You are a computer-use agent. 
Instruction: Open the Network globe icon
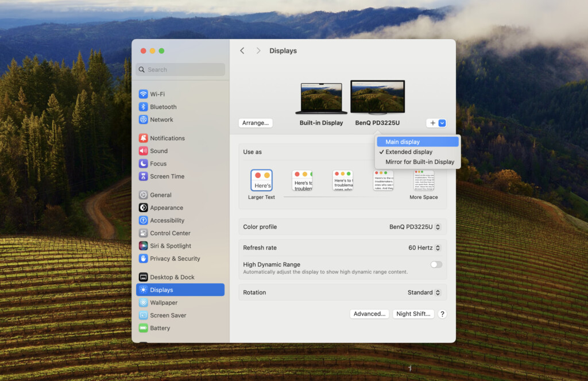(x=143, y=120)
